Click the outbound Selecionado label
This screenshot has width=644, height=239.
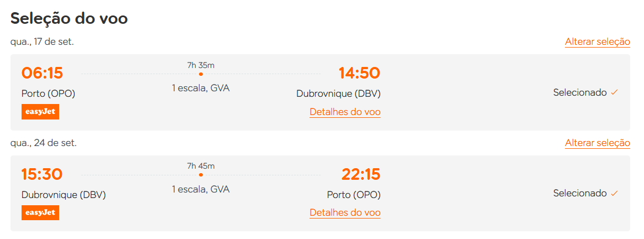[580, 92]
